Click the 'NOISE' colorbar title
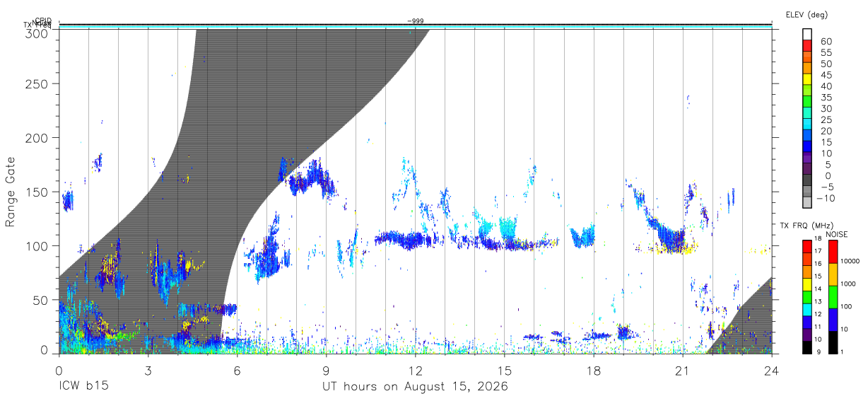The image size is (868, 401). (x=836, y=234)
